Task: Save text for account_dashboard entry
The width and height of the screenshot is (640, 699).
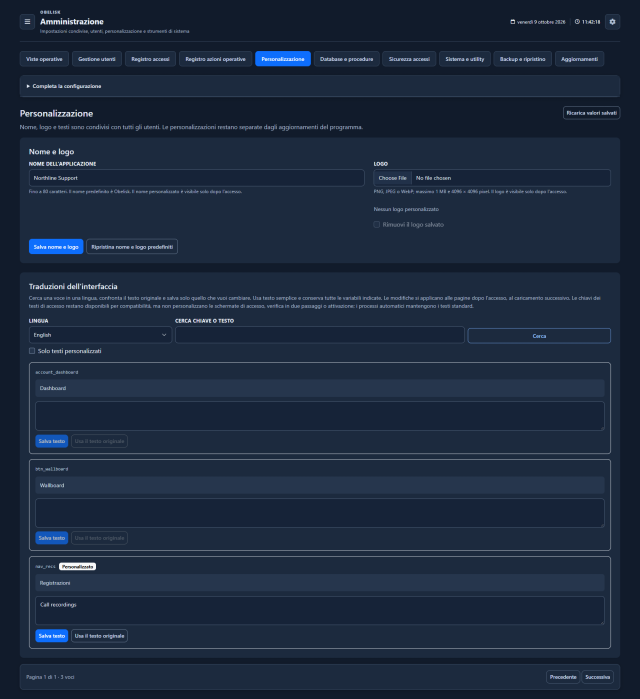Action: (52, 441)
